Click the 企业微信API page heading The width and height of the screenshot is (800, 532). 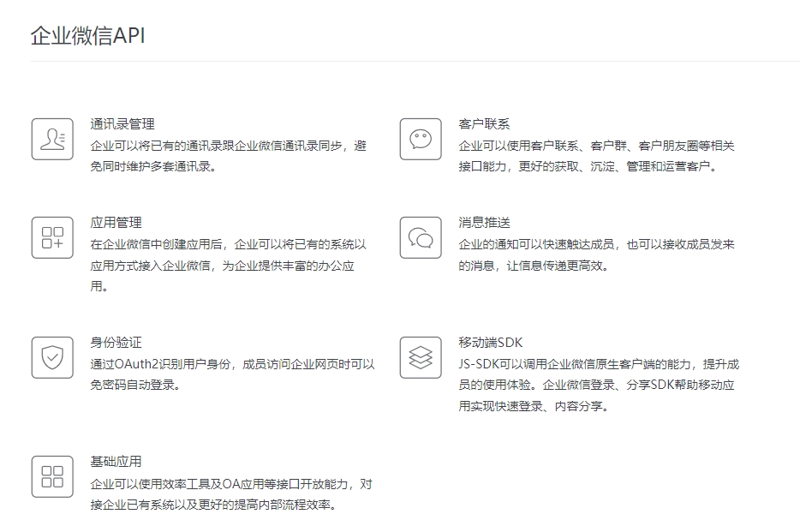87,36
